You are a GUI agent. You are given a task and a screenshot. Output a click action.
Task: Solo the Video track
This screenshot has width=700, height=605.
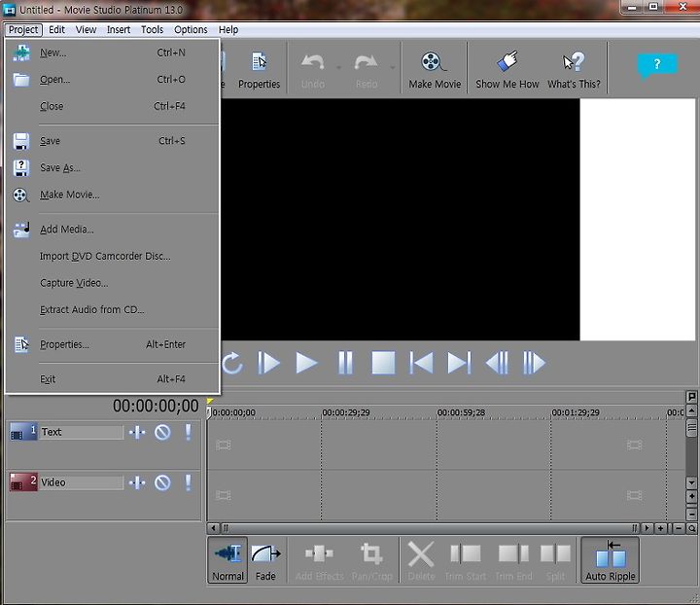coord(188,482)
